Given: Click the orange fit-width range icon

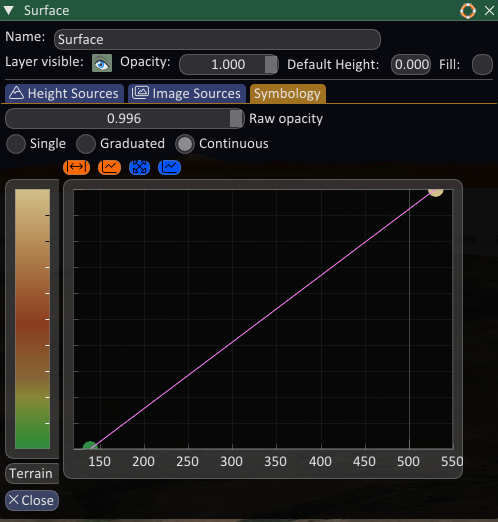Looking at the screenshot, I should click(76, 167).
